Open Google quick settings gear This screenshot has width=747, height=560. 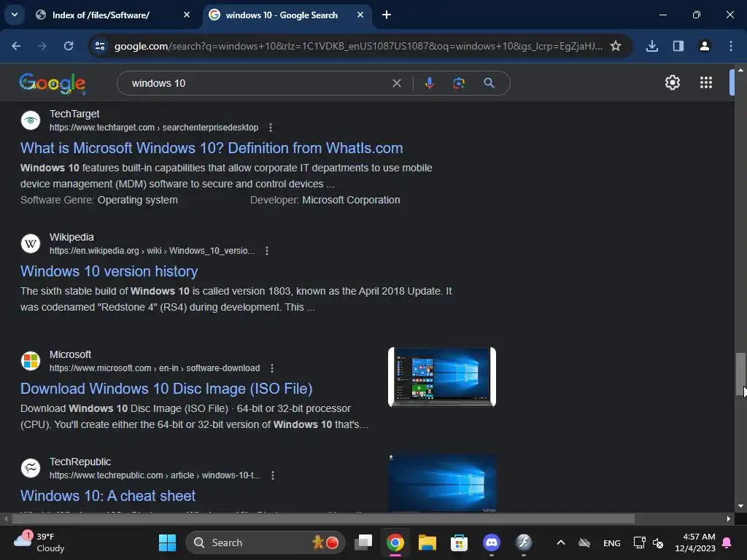pos(673,83)
